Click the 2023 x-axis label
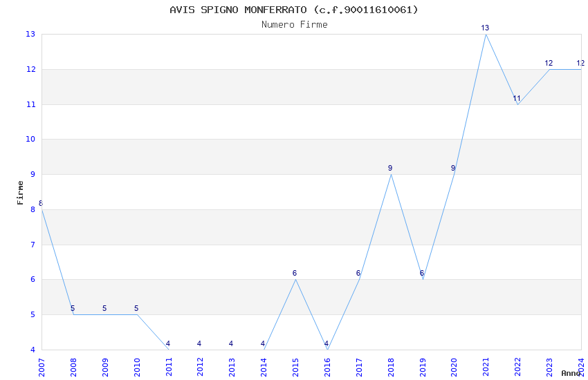Image resolution: width=588 pixels, height=380 pixels. (x=549, y=368)
